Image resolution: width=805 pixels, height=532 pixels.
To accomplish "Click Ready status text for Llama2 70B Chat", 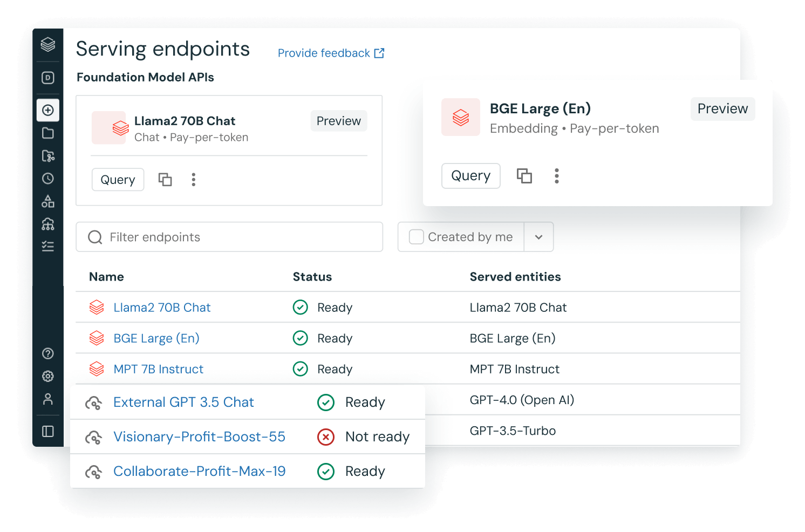I will pyautogui.click(x=335, y=308).
